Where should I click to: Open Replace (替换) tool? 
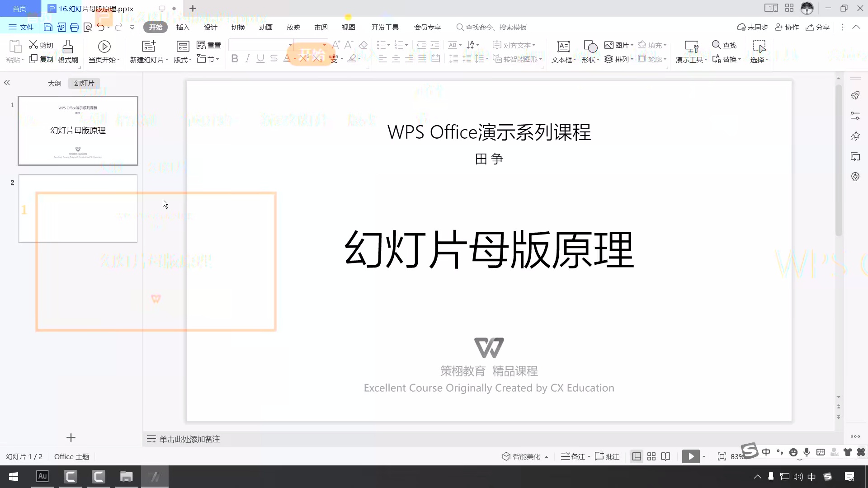pos(726,59)
